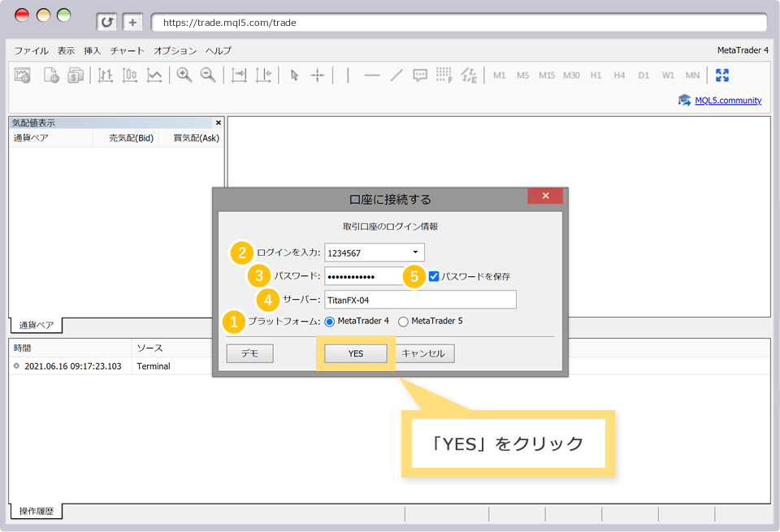The width and height of the screenshot is (780, 532).
Task: Open the 挿入 menu
Action: point(92,50)
